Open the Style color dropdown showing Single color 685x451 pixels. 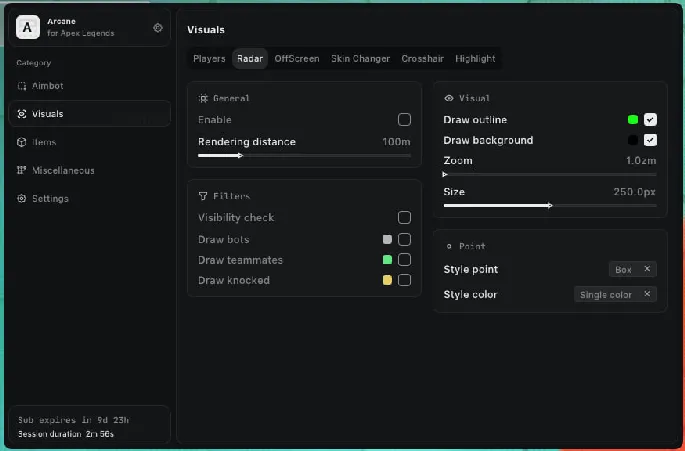pos(615,294)
